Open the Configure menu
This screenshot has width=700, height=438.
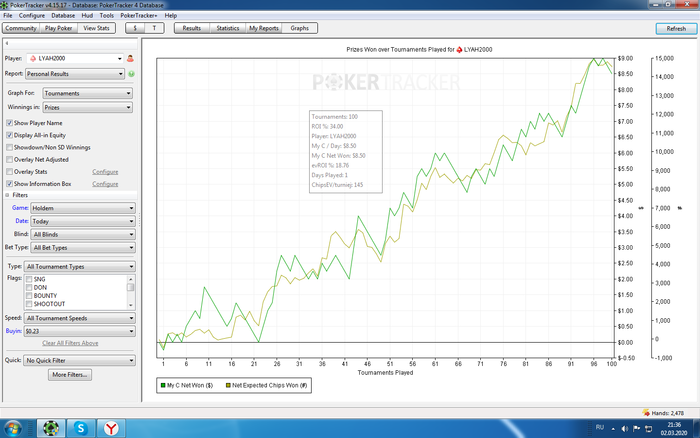coord(32,15)
